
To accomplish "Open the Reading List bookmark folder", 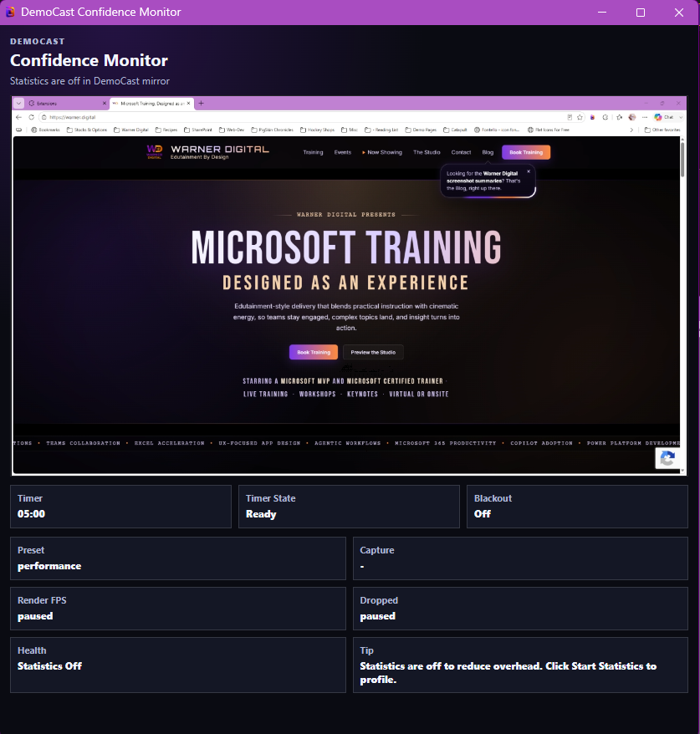I will tap(381, 130).
